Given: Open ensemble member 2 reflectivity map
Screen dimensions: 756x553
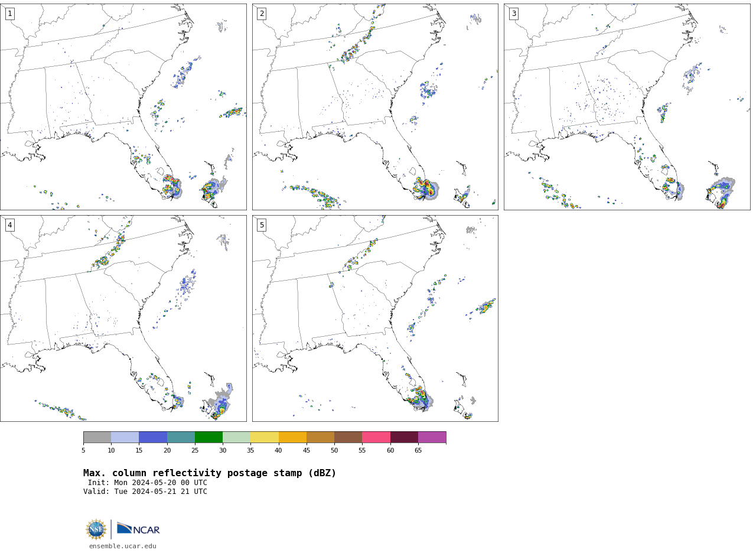Looking at the screenshot, I should 375,107.
